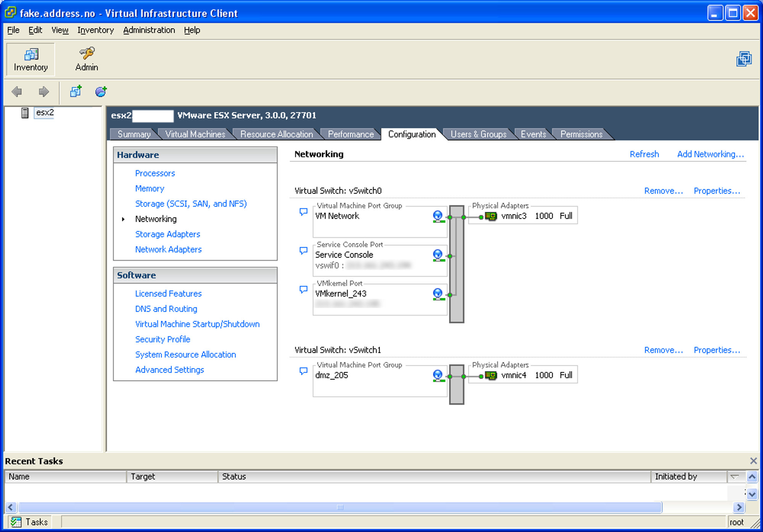Screen dimensions: 763x532
Task: Open Advanced Settings link
Action: tap(169, 370)
